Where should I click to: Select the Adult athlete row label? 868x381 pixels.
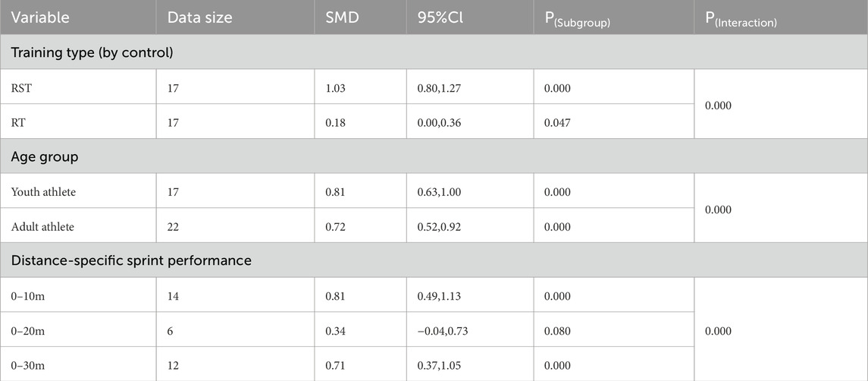[42, 226]
